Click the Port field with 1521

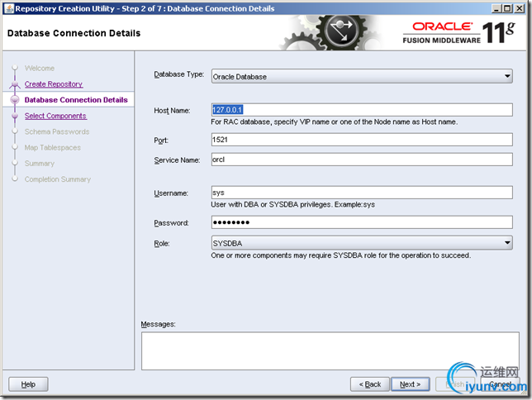[x=362, y=140]
